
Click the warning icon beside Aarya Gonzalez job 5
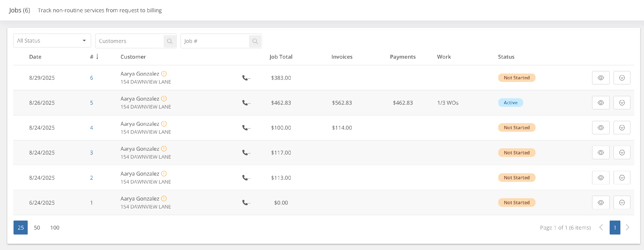point(164,99)
